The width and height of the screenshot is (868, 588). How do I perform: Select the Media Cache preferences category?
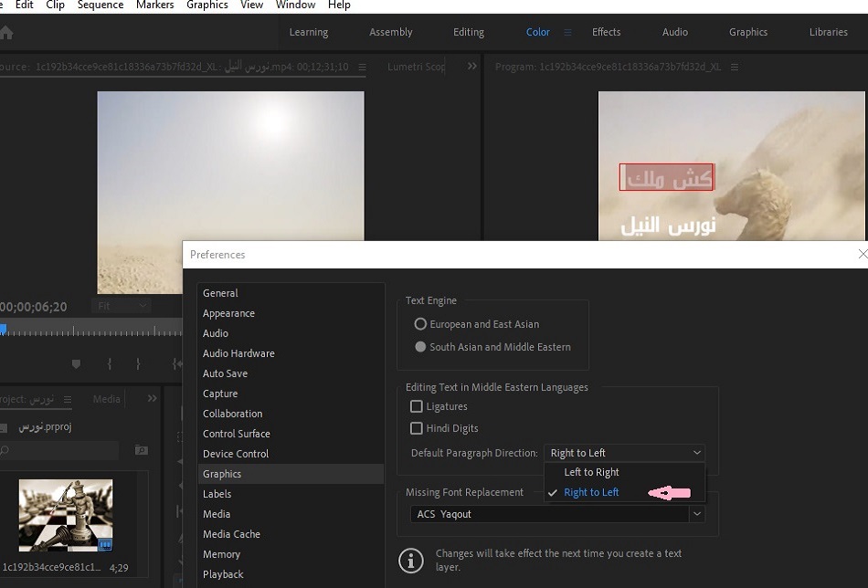[x=231, y=534]
